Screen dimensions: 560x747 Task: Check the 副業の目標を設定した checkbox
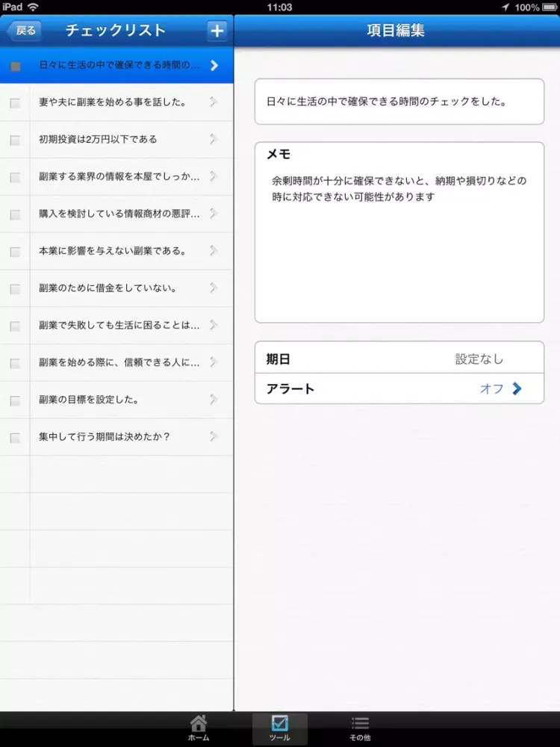pos(15,400)
